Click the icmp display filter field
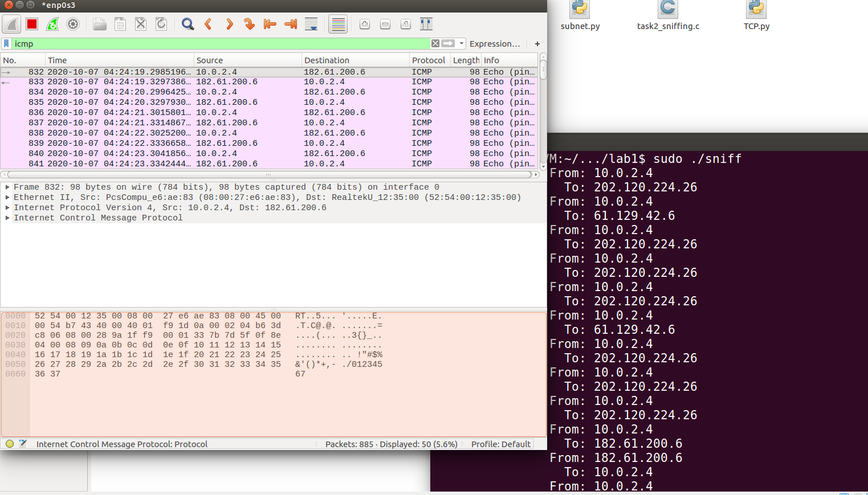 pos(221,43)
